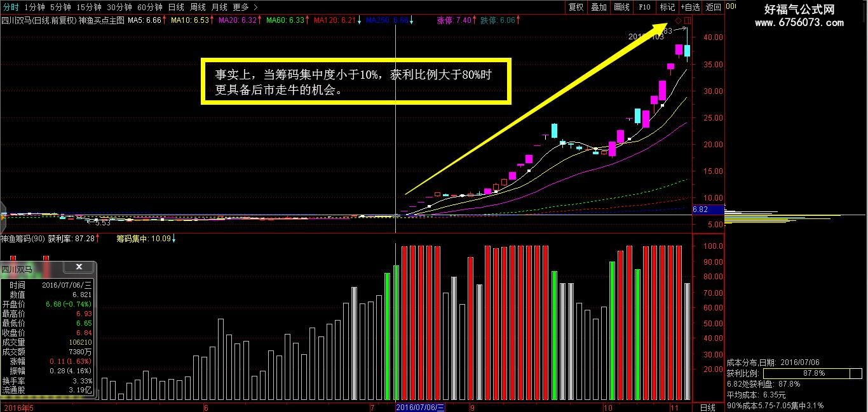Click the diamond icon at chart corner

point(678,21)
